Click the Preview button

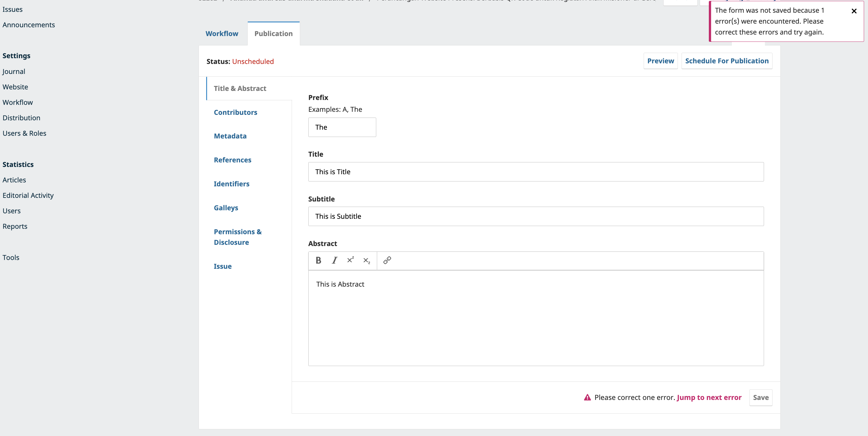pos(660,61)
